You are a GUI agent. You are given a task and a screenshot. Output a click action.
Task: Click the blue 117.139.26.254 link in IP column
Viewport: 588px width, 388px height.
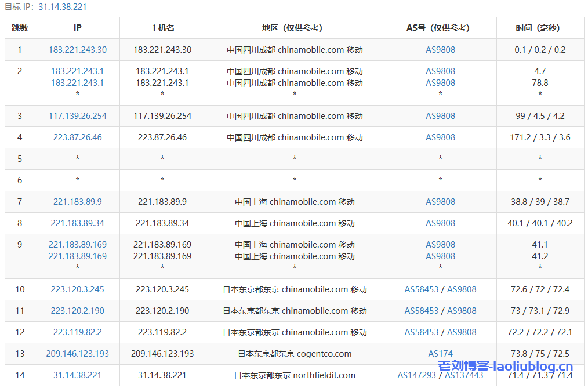[x=78, y=116]
